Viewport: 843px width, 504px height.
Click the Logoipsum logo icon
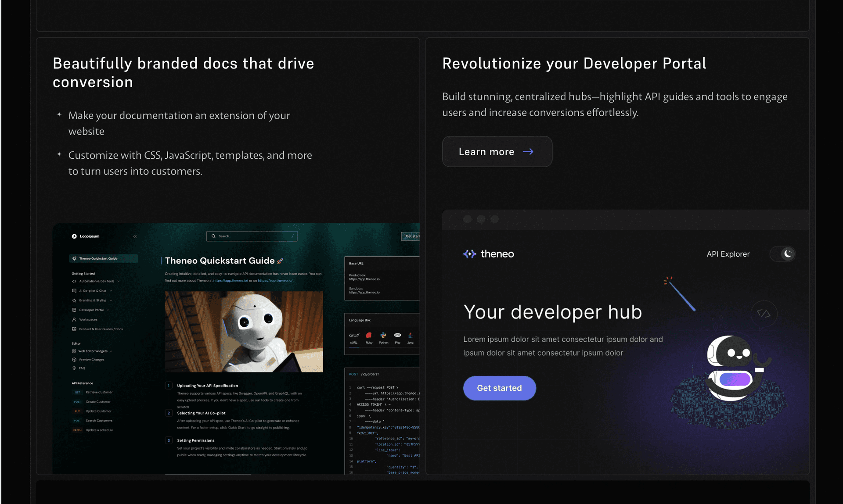point(74,236)
